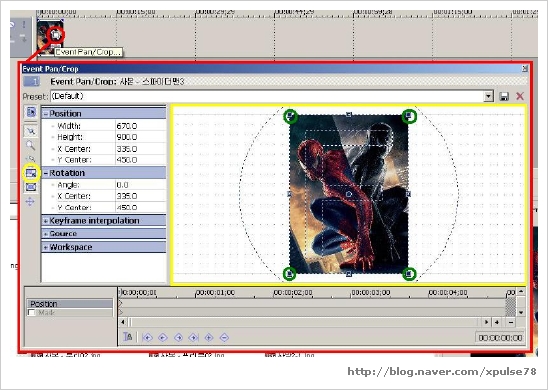
Task: Click the Width value field 670.0
Action: 140,126
